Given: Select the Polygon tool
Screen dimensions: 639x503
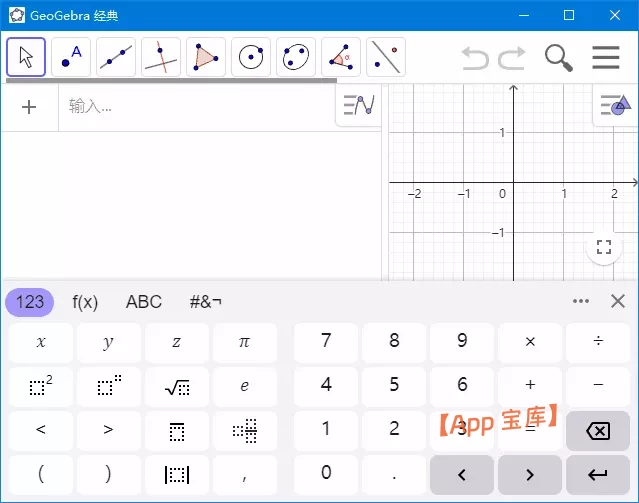Looking at the screenshot, I should tap(206, 57).
